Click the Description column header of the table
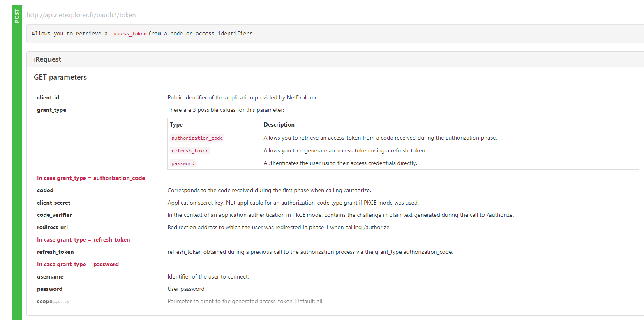Screen dimensions: 644x320 click(x=279, y=124)
